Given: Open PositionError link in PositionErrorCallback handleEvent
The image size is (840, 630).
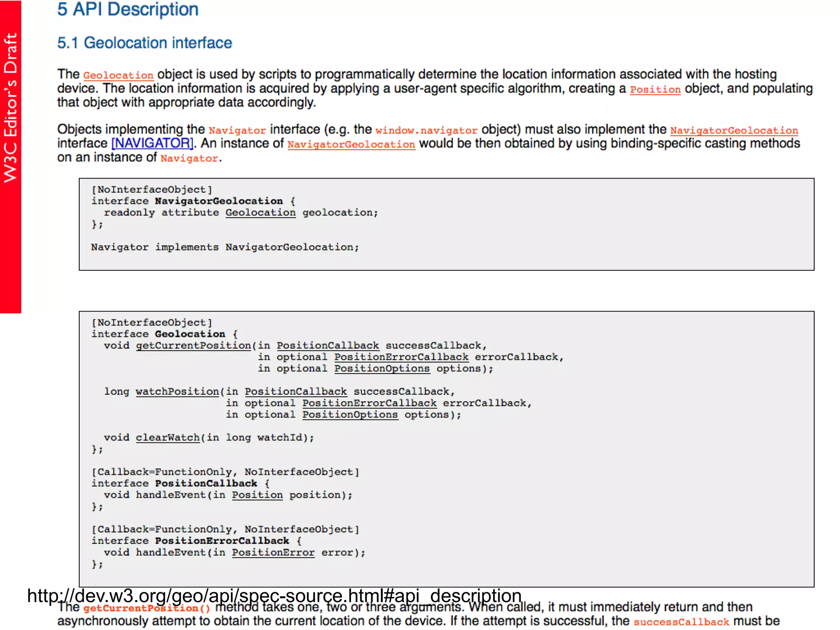Looking at the screenshot, I should coord(273,552).
